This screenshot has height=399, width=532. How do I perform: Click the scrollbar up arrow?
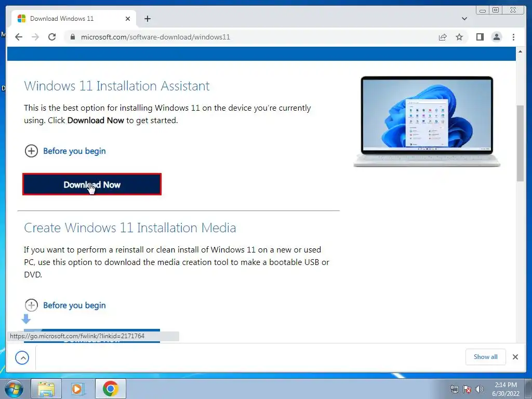point(520,51)
